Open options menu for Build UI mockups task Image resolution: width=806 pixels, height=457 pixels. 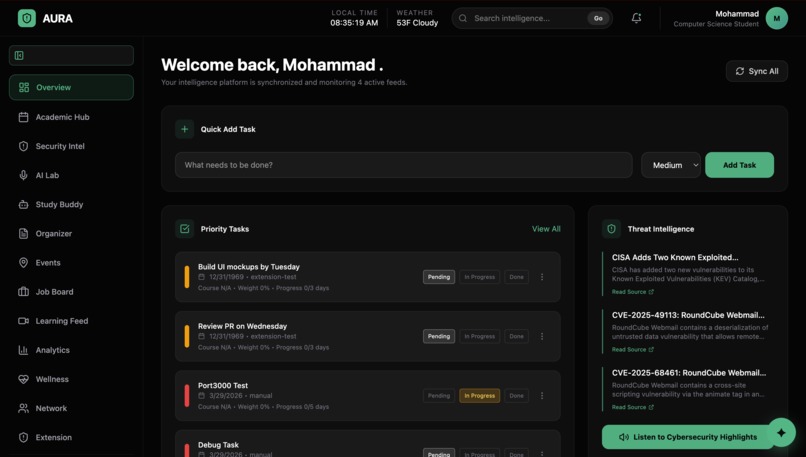[x=542, y=277]
